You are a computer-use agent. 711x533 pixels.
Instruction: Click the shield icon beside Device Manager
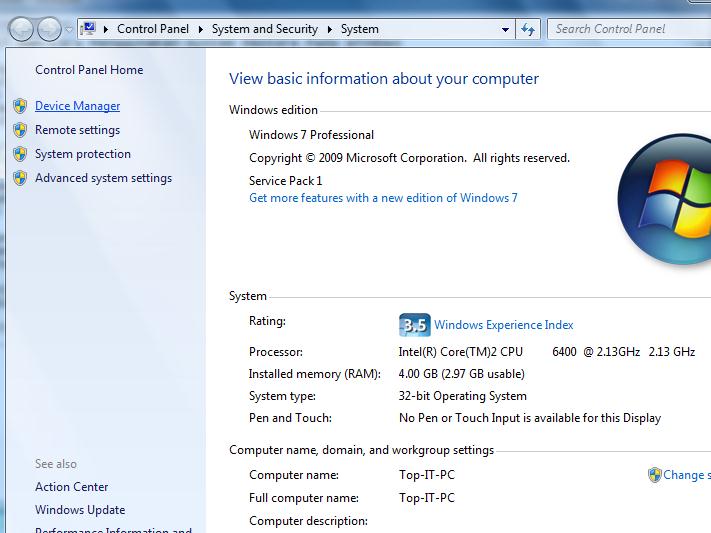[20, 106]
